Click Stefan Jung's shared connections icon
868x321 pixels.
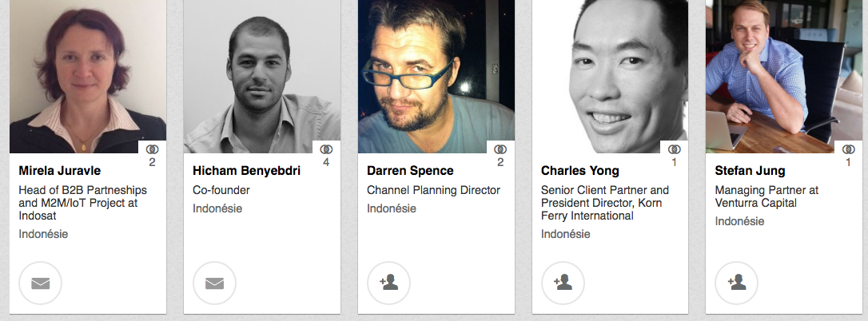(x=848, y=150)
